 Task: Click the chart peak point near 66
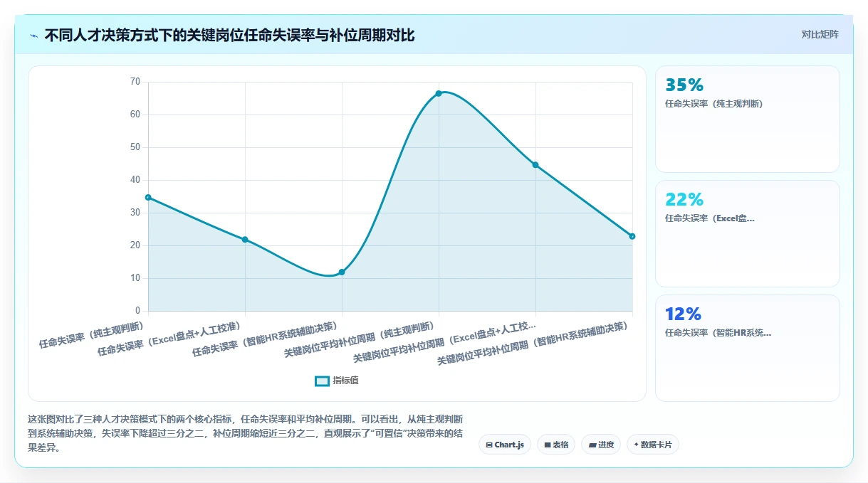(x=439, y=93)
